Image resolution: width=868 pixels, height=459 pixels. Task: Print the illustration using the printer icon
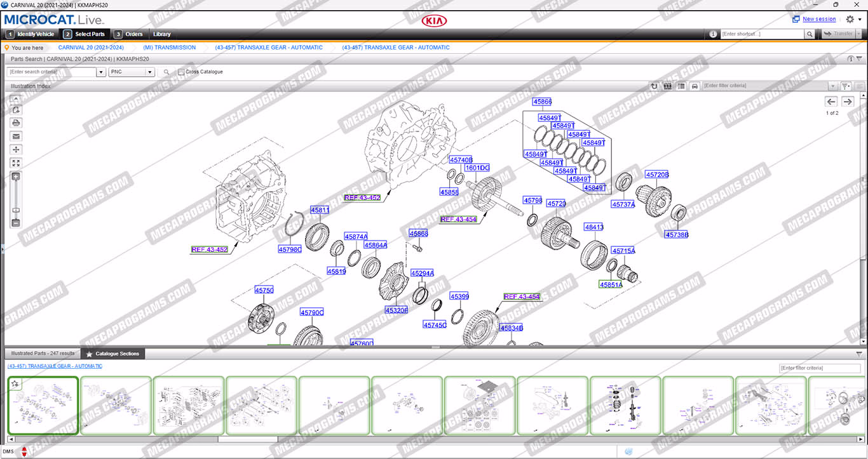click(x=16, y=123)
